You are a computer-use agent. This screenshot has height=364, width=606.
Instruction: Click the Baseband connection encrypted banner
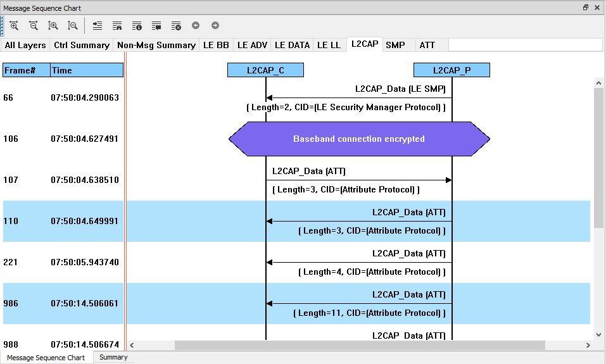(359, 139)
